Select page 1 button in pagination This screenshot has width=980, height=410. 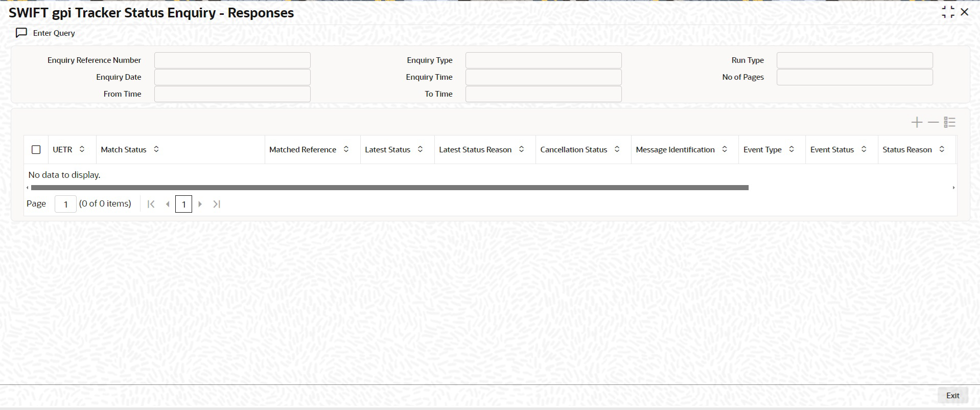pyautogui.click(x=183, y=204)
